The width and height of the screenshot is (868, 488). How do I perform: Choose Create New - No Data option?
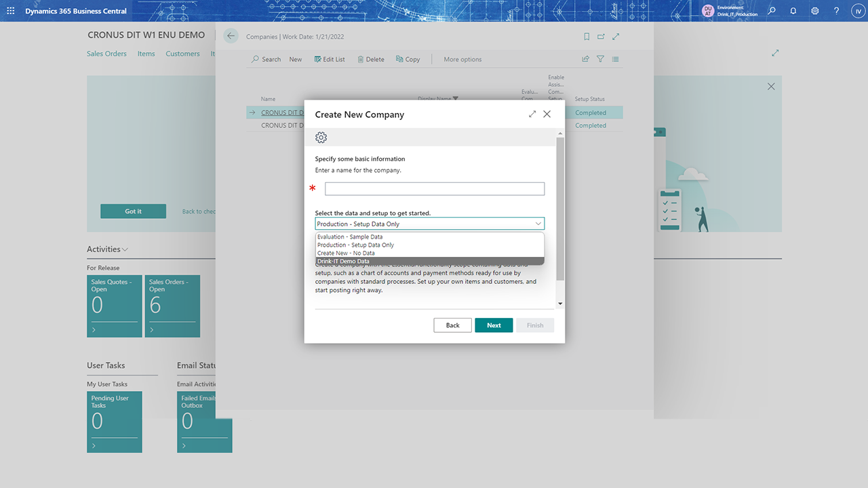430,253
